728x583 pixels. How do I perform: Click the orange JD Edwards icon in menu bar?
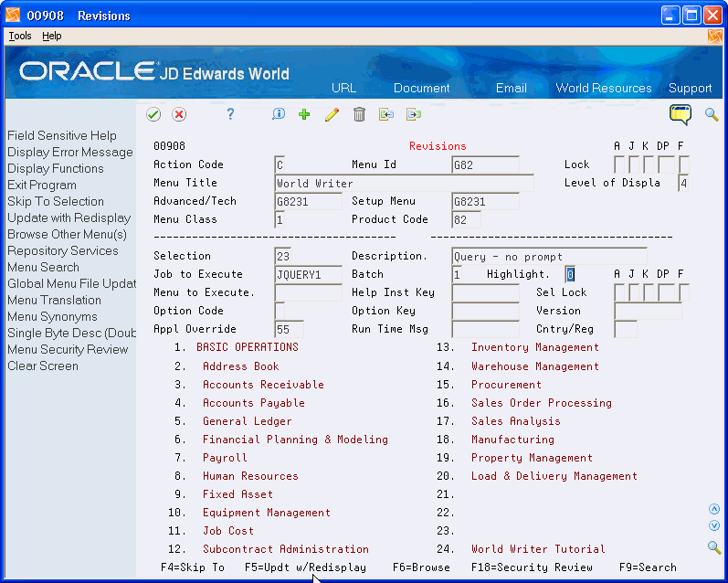click(x=715, y=36)
